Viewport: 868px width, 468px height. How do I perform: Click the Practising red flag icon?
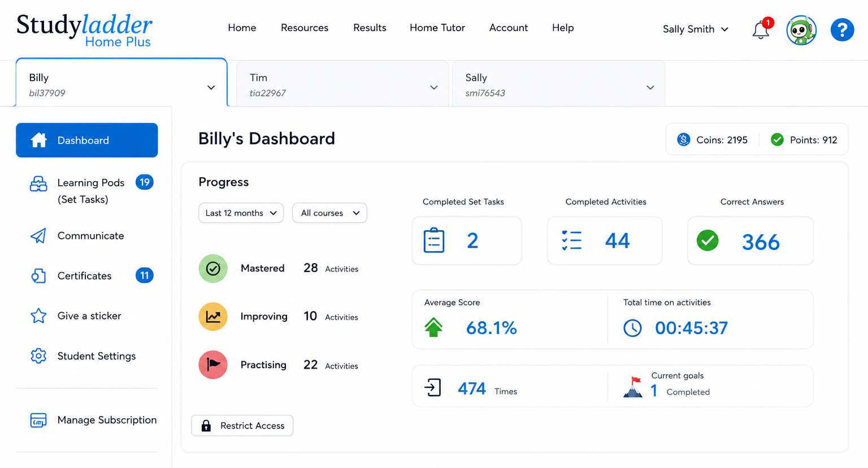coord(213,365)
